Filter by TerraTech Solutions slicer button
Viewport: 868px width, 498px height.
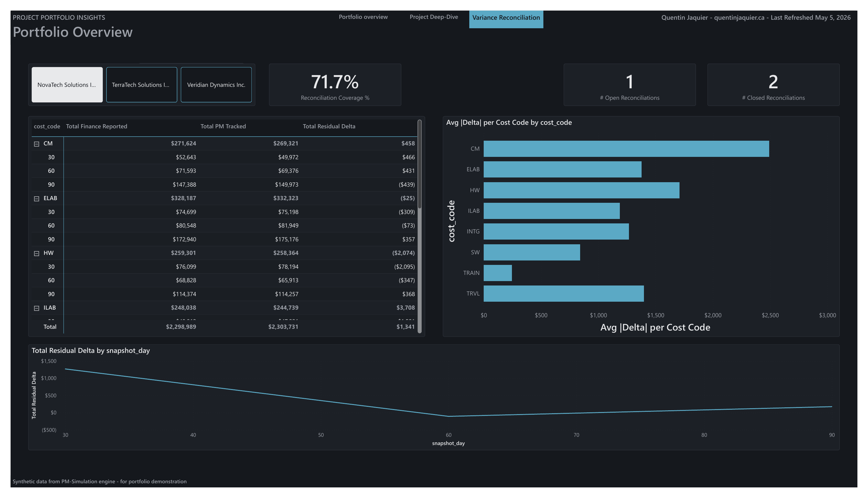click(141, 85)
